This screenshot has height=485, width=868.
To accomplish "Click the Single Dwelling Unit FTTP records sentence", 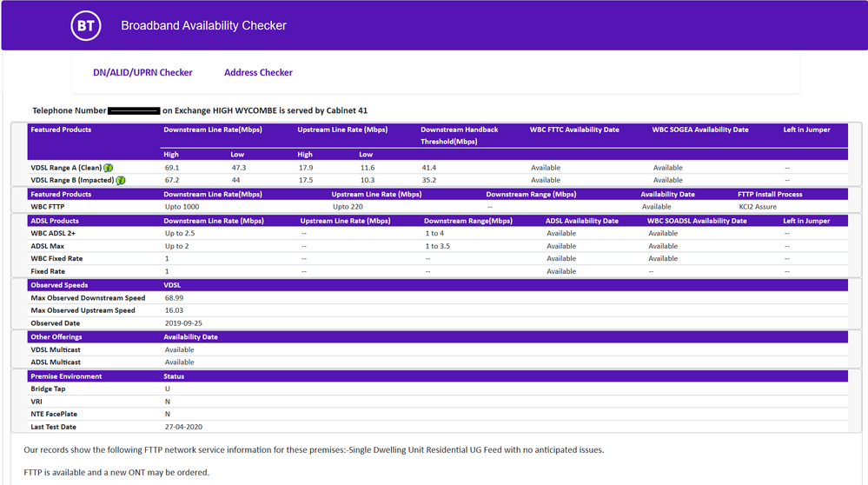I will (314, 449).
